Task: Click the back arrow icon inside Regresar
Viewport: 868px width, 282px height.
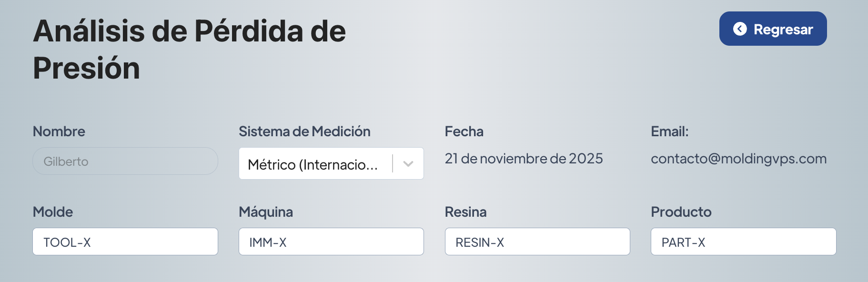Action: click(740, 29)
